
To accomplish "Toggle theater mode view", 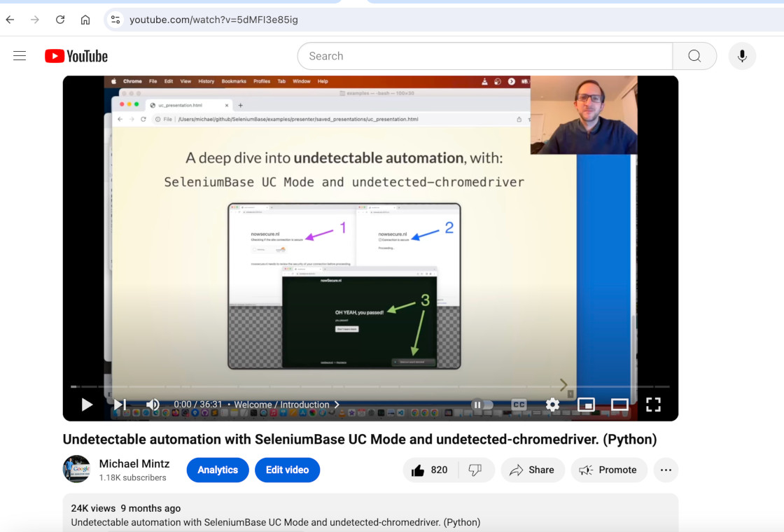I will pyautogui.click(x=619, y=404).
